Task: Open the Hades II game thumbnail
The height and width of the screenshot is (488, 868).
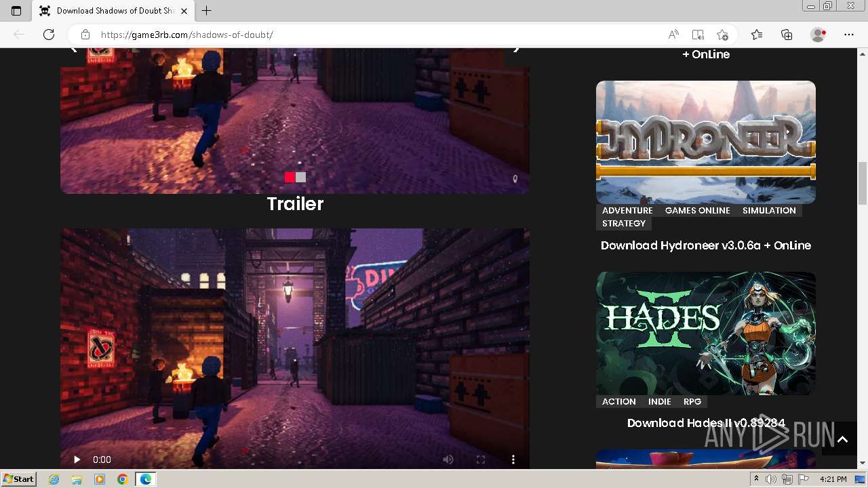Action: [706, 333]
